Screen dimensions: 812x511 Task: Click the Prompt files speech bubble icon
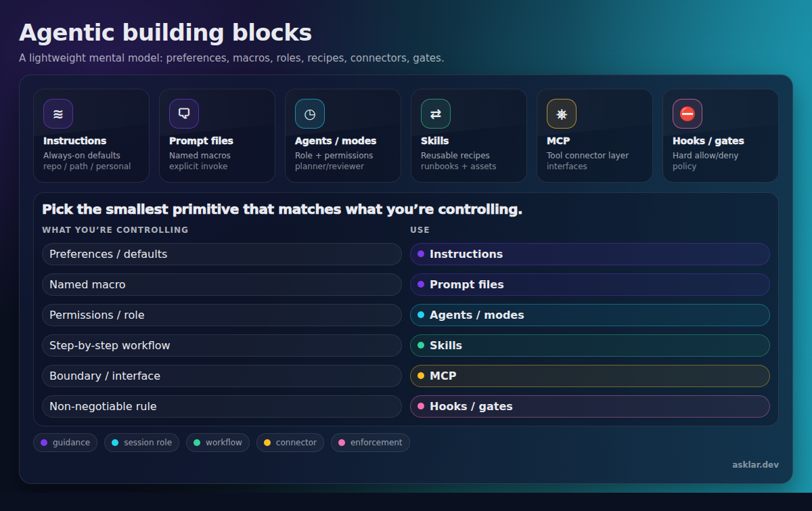pos(184,114)
